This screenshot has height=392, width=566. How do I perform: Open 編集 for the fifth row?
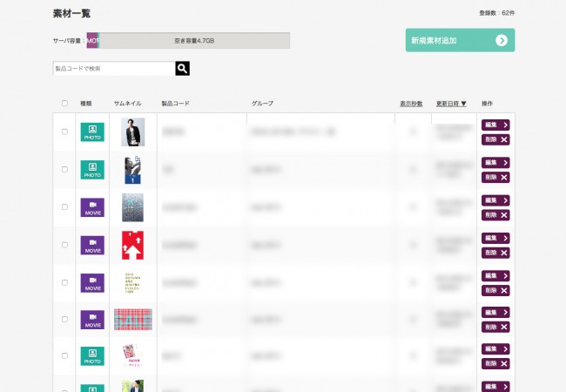[495, 276]
